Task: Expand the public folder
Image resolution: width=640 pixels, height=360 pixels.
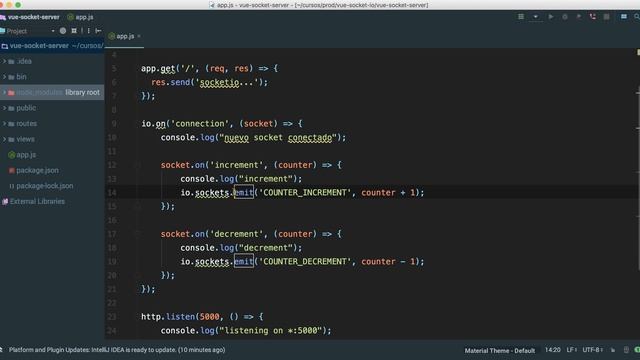Action: pyautogui.click(x=4, y=108)
